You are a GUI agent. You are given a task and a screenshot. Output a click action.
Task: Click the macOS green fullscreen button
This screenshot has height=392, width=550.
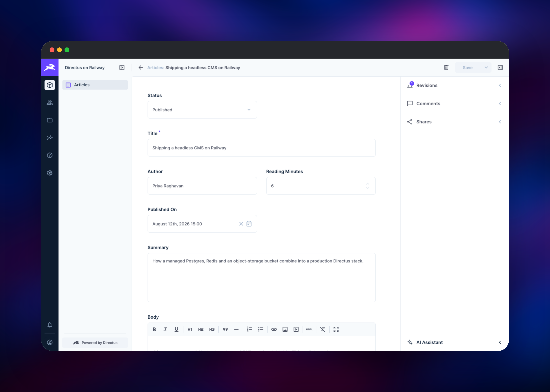point(67,50)
